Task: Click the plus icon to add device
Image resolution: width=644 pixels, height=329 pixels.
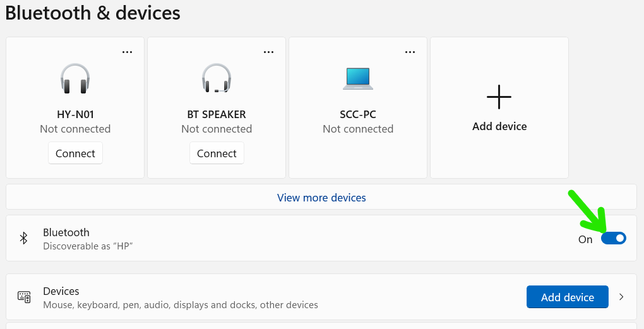Action: [x=499, y=97]
